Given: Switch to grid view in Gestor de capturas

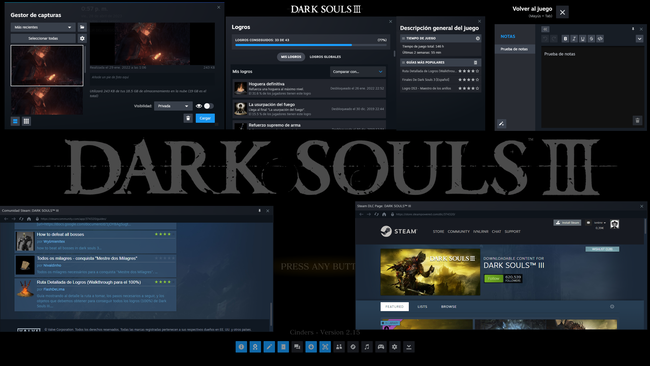Looking at the screenshot, I should [26, 121].
